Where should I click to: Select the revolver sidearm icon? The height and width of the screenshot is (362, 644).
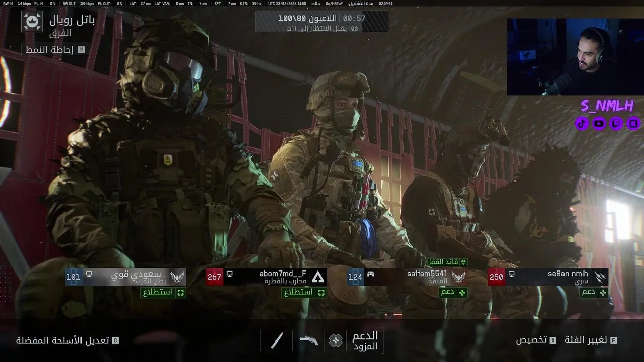point(308,340)
